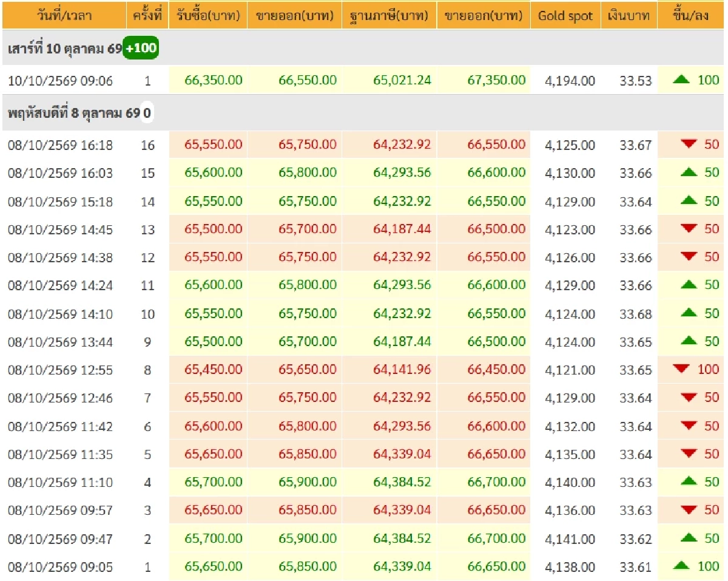Click the 64,141.96 tax base value
728x581 pixels.
click(402, 369)
